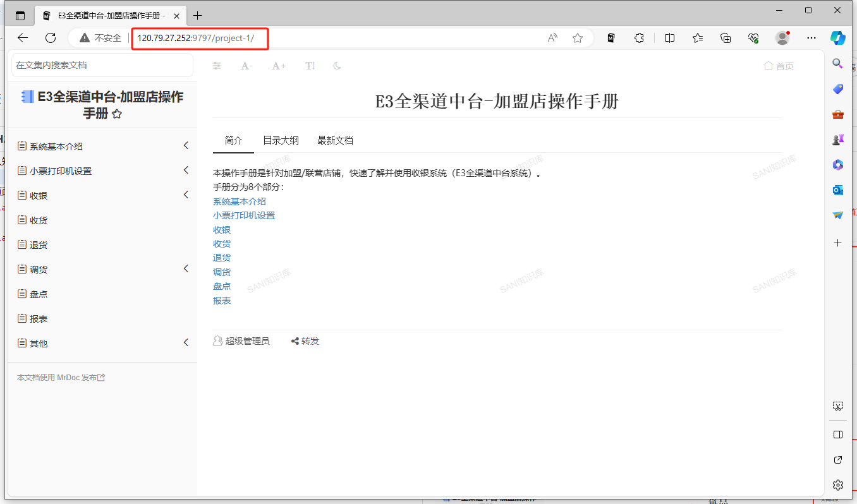Open the MrDoc extension icon in toolbar
The image size is (857, 504).
click(611, 38)
